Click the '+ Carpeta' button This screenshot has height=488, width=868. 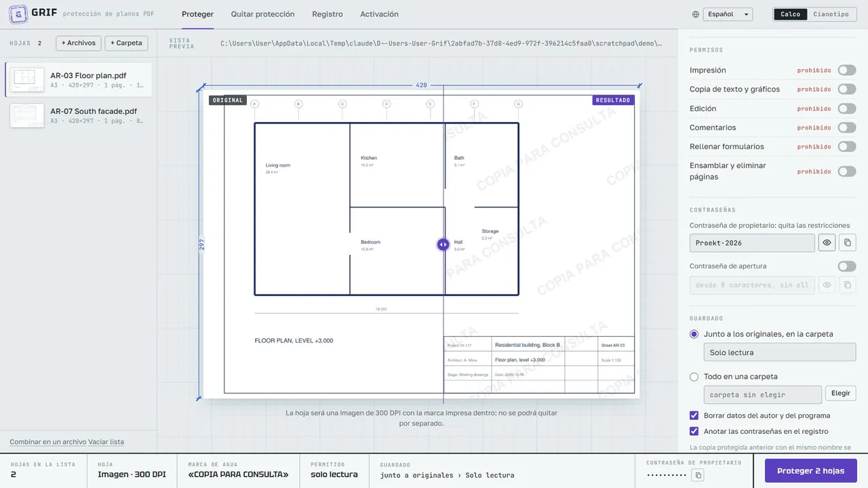tap(126, 43)
